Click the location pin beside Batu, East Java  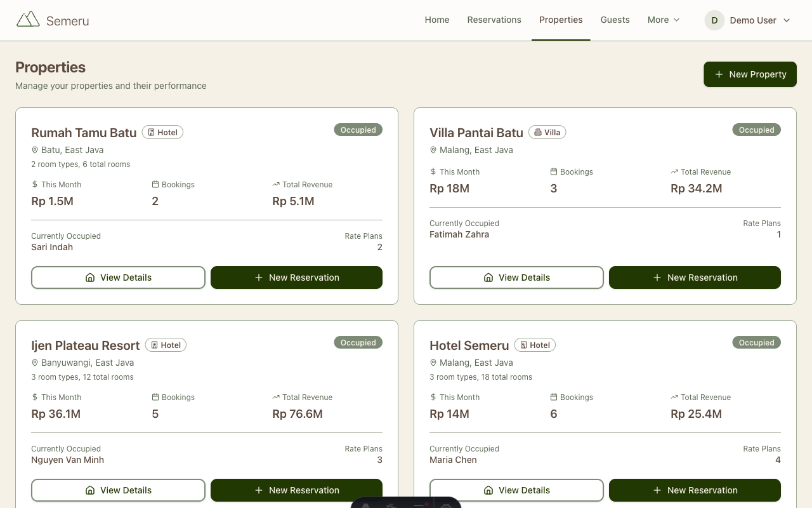[35, 150]
